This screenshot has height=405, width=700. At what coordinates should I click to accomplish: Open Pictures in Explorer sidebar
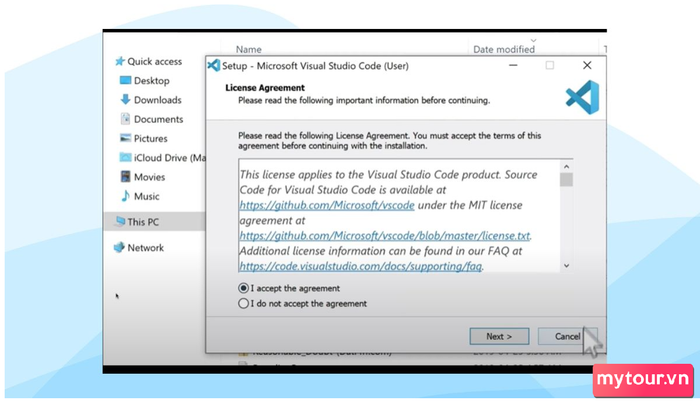[x=150, y=138]
